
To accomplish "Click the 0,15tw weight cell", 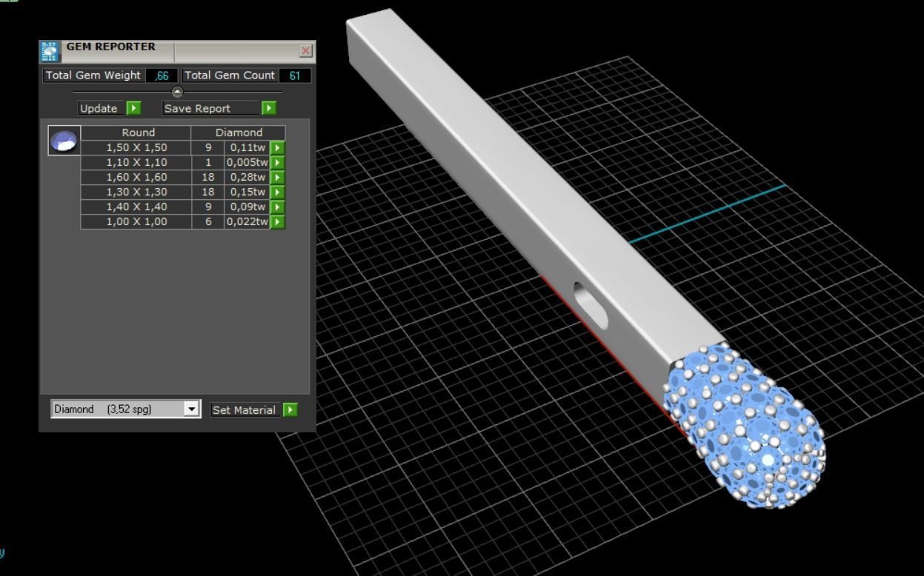I will point(247,192).
